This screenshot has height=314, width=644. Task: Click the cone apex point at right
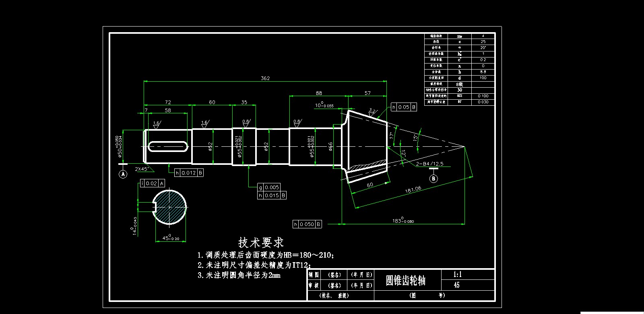pos(464,147)
